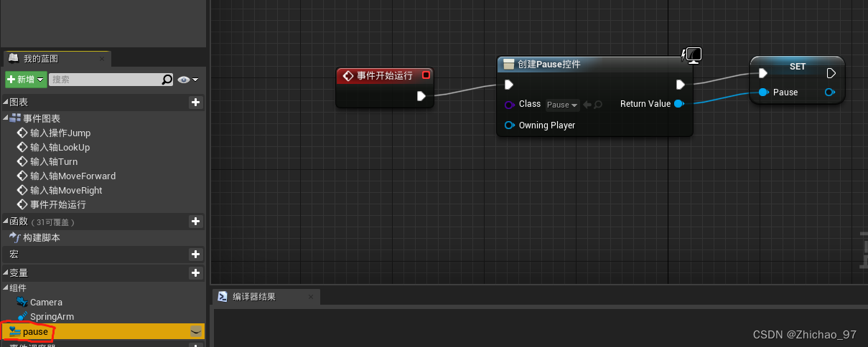Select the SpringArm component variable
The width and height of the screenshot is (868, 347).
(52, 316)
